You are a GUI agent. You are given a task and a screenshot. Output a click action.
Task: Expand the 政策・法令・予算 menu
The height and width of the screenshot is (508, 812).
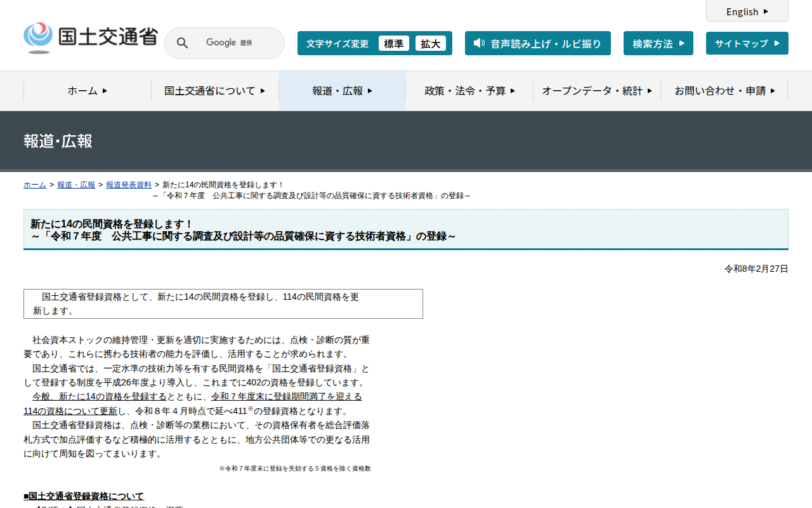[469, 91]
